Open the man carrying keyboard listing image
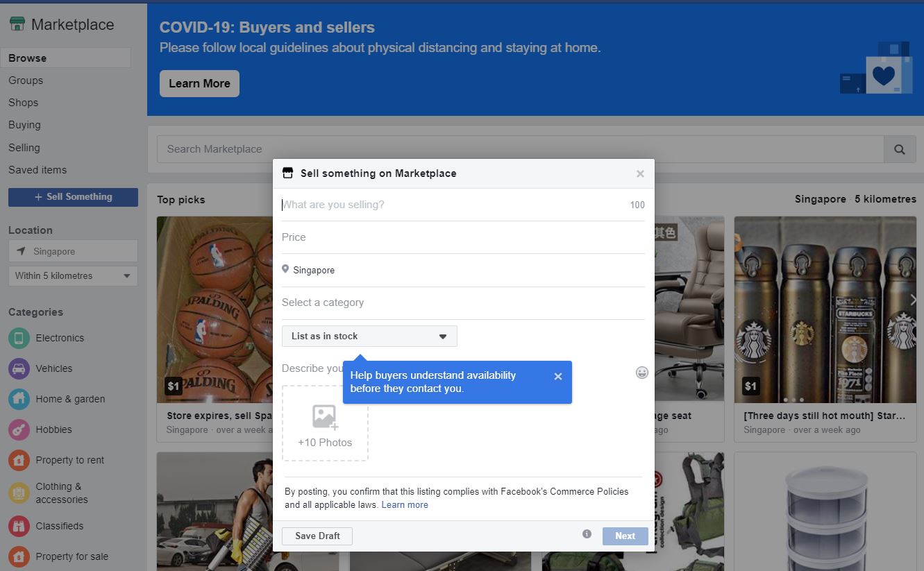 pyautogui.click(x=215, y=512)
